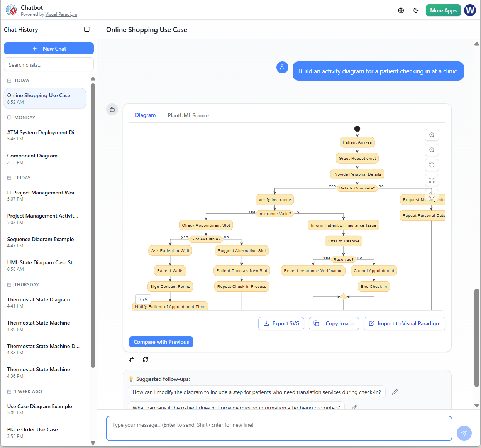Open the language globe selector
This screenshot has width=481, height=448.
pyautogui.click(x=401, y=10)
